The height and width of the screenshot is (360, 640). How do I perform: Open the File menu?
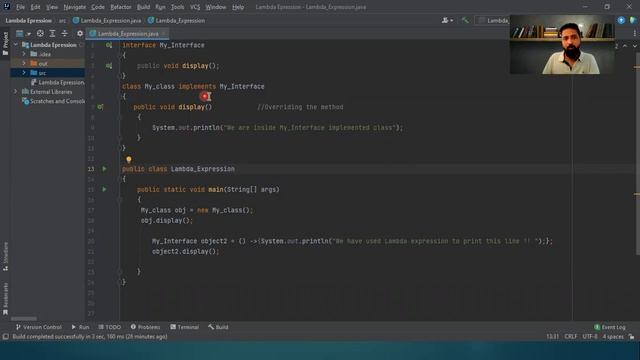[x=20, y=7]
